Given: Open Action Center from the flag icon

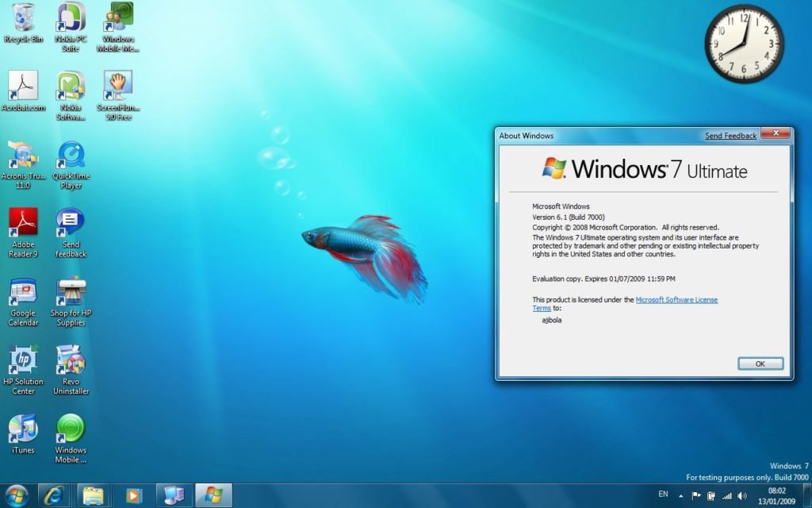Looking at the screenshot, I should click(695, 495).
